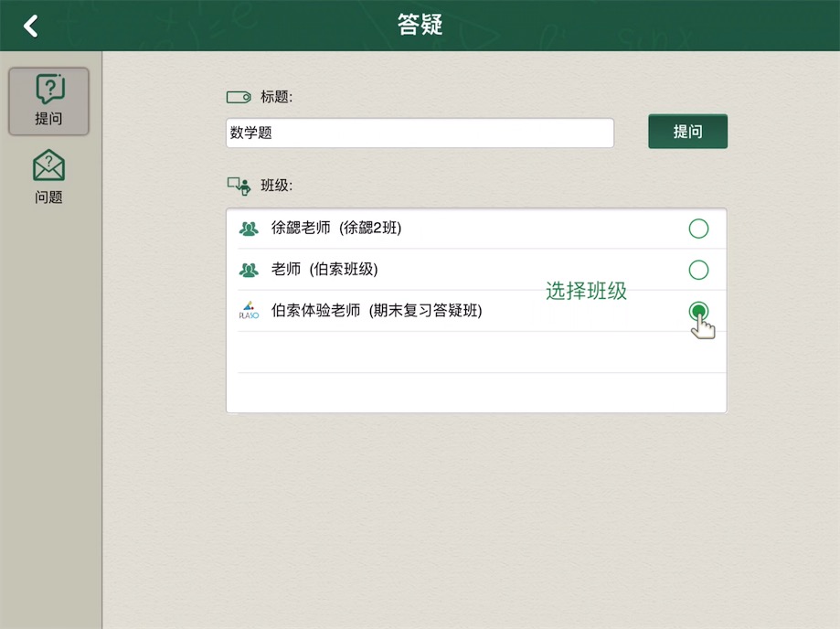Viewport: 840px width, 629px height.
Task: Click the 提问 label in the sidebar
Action: pos(48,118)
